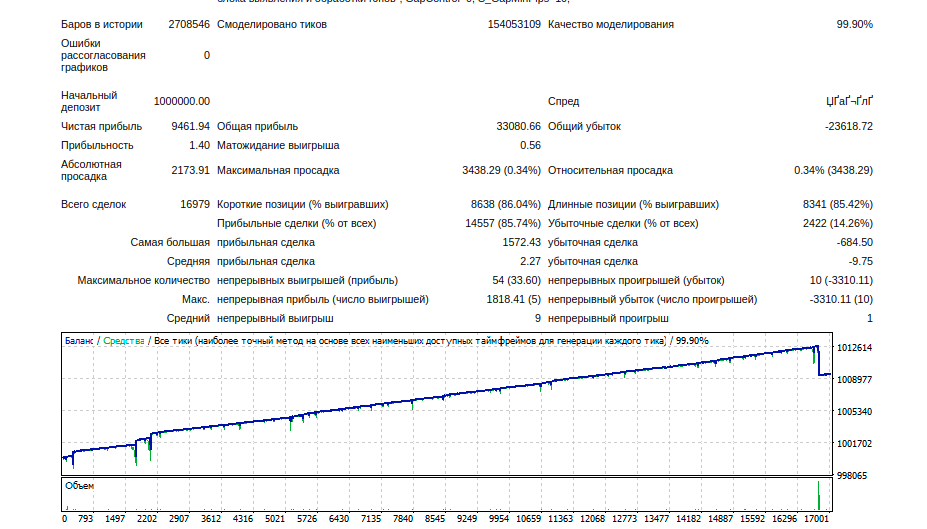This screenshot has height=529, width=927.
Task: Click the 'Баланс' legend label on chart
Action: point(79,340)
